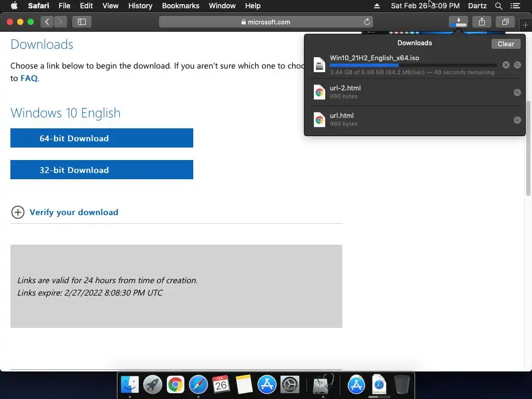The height and width of the screenshot is (399, 532).
Task: Clear the downloads list
Action: 506,44
